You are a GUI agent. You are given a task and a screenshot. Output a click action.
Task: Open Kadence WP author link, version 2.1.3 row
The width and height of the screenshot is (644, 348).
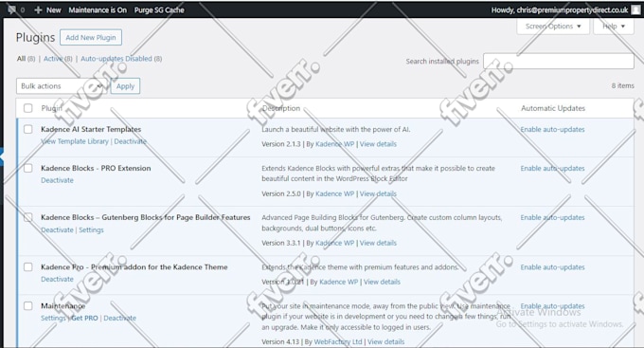(334, 144)
